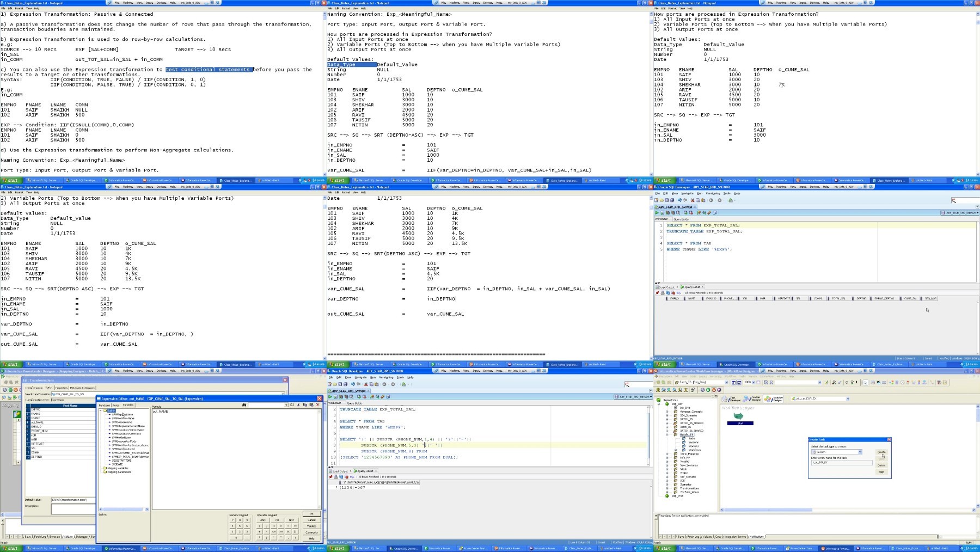This screenshot has height=552, width=980.
Task: Run statement with green play icon in PHONE_NUM SQL worksheet
Action: 330,397
